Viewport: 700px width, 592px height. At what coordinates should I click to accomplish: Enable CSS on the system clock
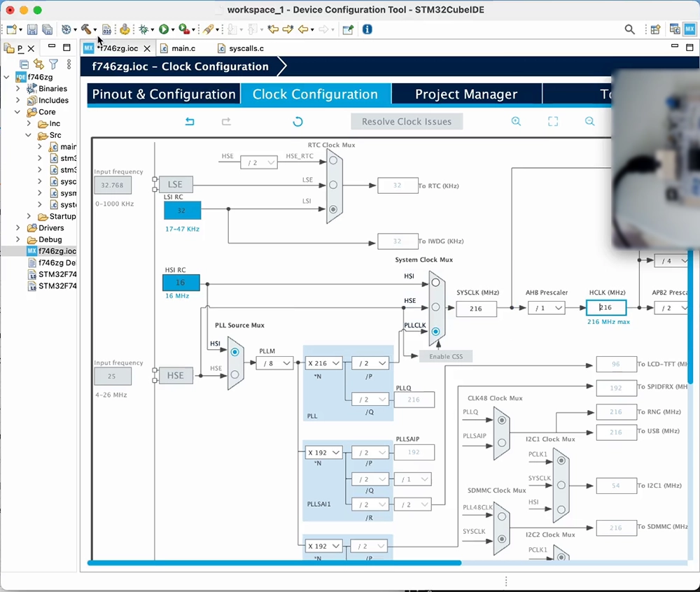click(446, 356)
